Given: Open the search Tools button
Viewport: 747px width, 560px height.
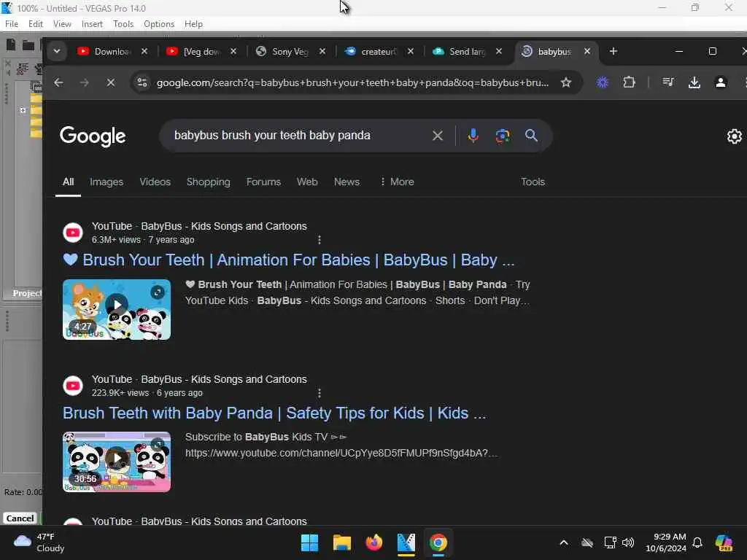Looking at the screenshot, I should (x=533, y=182).
